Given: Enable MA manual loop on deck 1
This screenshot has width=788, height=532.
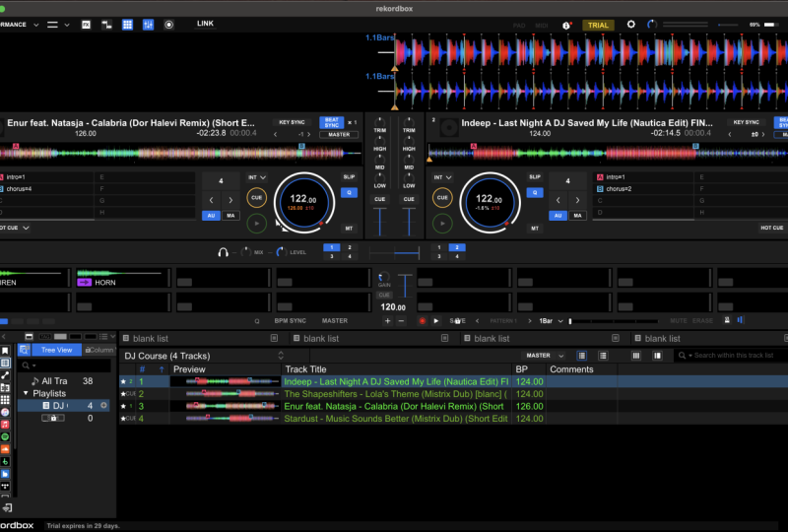Looking at the screenshot, I should (230, 215).
